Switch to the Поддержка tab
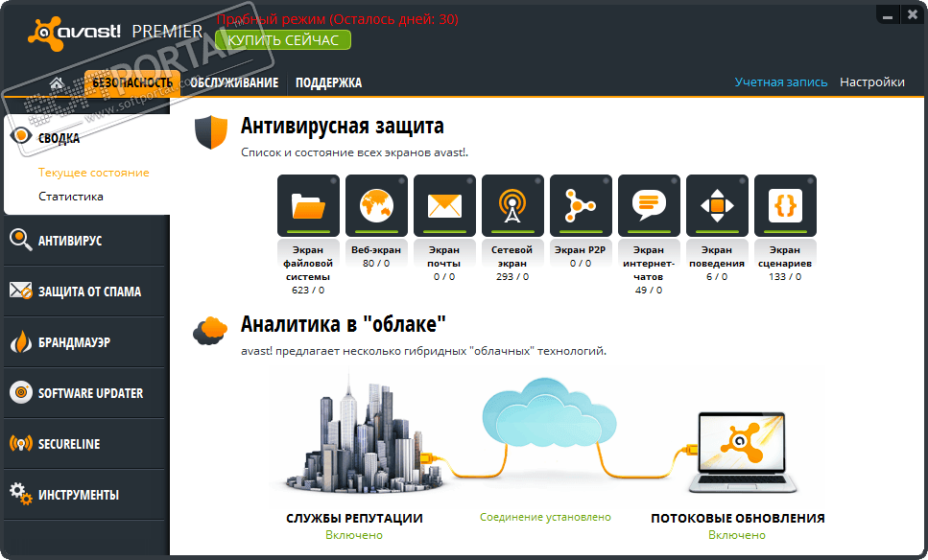 point(328,82)
